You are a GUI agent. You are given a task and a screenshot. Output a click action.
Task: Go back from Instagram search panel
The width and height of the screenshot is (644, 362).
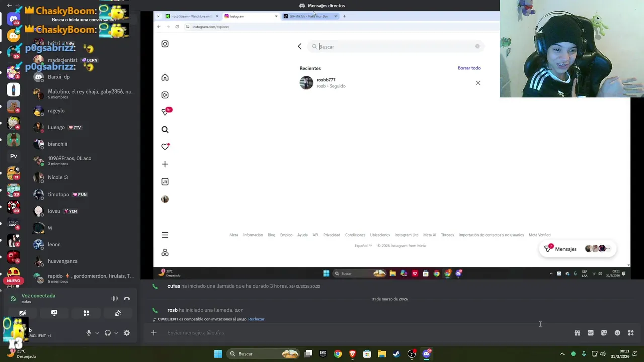pos(299,46)
